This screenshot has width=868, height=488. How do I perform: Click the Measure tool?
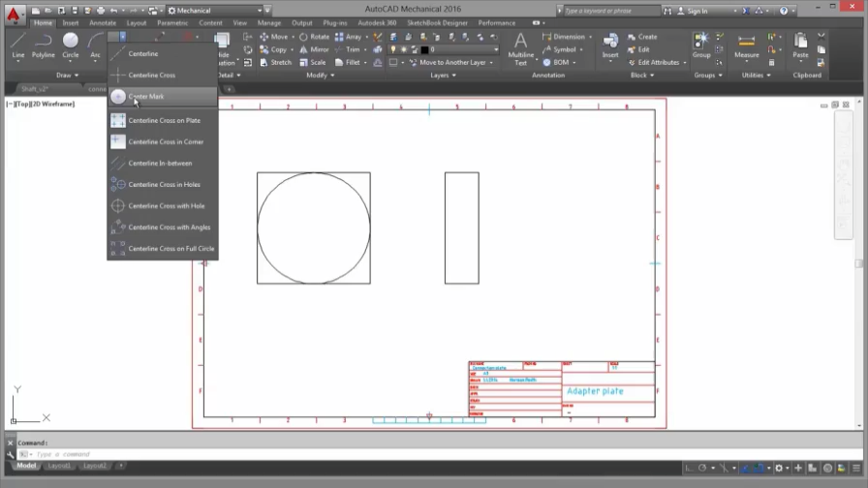(746, 46)
